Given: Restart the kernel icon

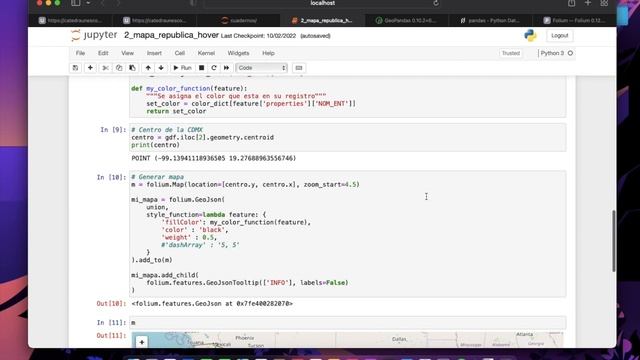Looking at the screenshot, I should click(x=214, y=68).
